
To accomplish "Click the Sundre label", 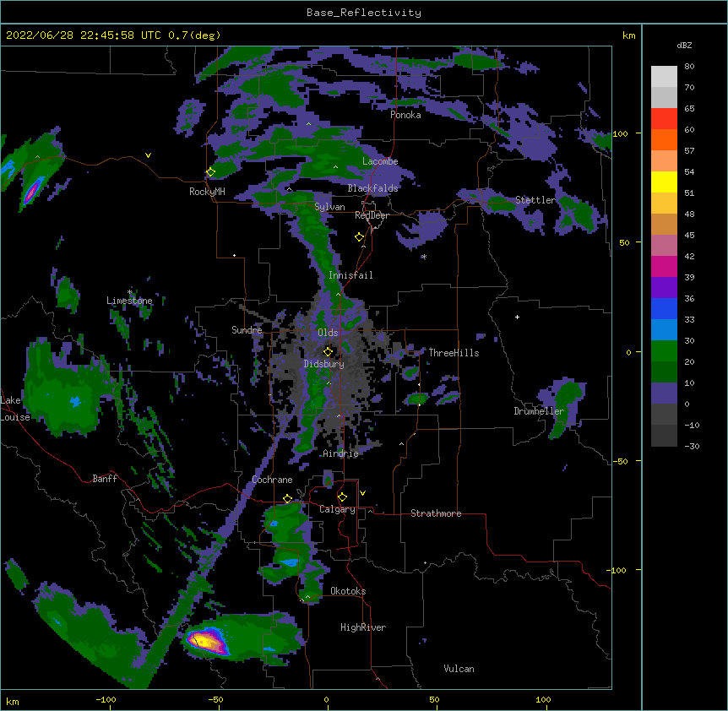I will coord(247,330).
